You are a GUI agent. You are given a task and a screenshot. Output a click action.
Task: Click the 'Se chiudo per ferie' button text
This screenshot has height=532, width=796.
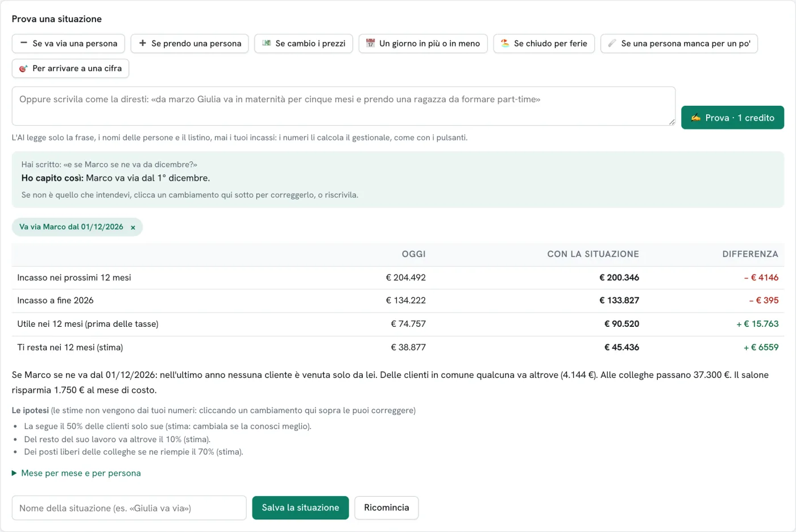pos(550,43)
